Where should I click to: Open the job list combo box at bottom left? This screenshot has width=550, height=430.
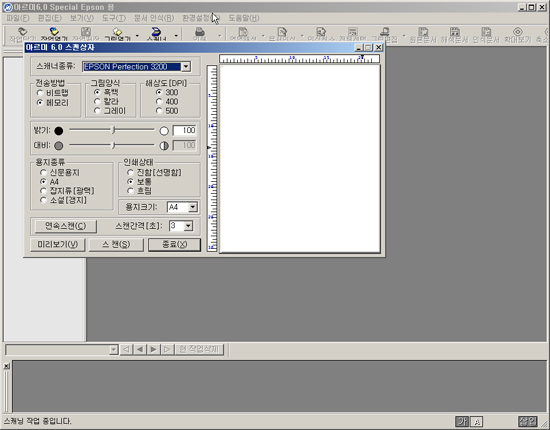pyautogui.click(x=114, y=350)
